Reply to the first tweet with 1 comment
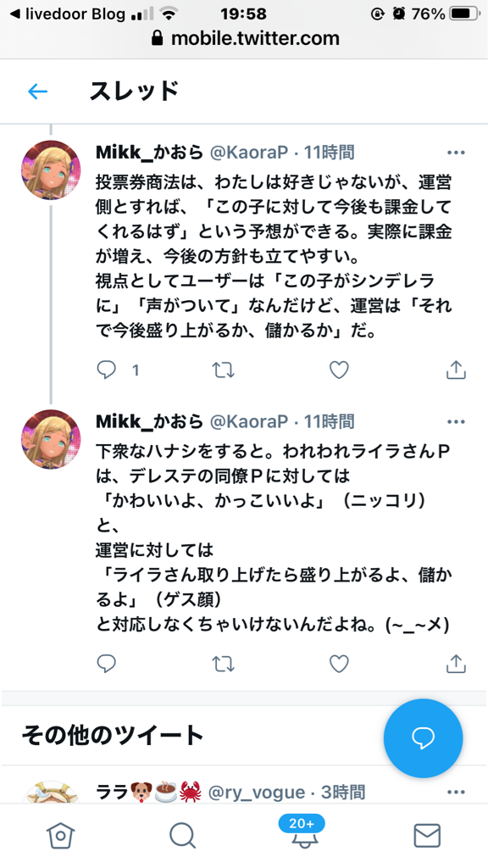Viewport: 488px width, 868px height. click(x=106, y=370)
